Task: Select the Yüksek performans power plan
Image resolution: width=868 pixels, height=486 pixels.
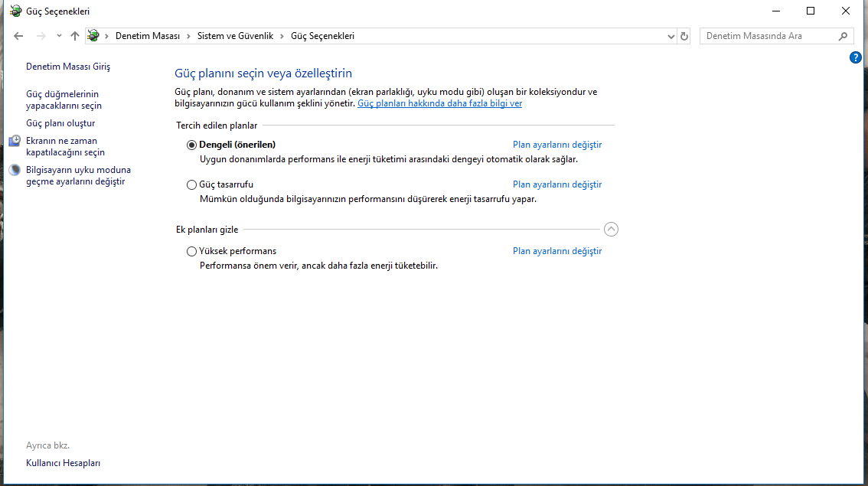Action: [x=191, y=251]
